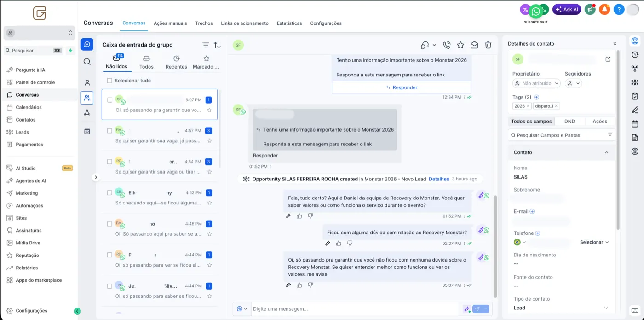Add a new tag plus icon

[536, 97]
